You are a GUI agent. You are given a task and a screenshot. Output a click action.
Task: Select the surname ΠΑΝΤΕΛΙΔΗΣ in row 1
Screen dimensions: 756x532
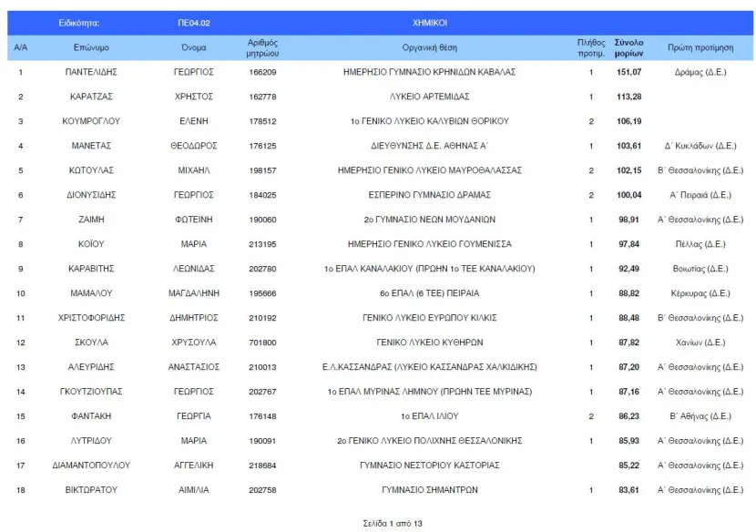click(x=91, y=72)
